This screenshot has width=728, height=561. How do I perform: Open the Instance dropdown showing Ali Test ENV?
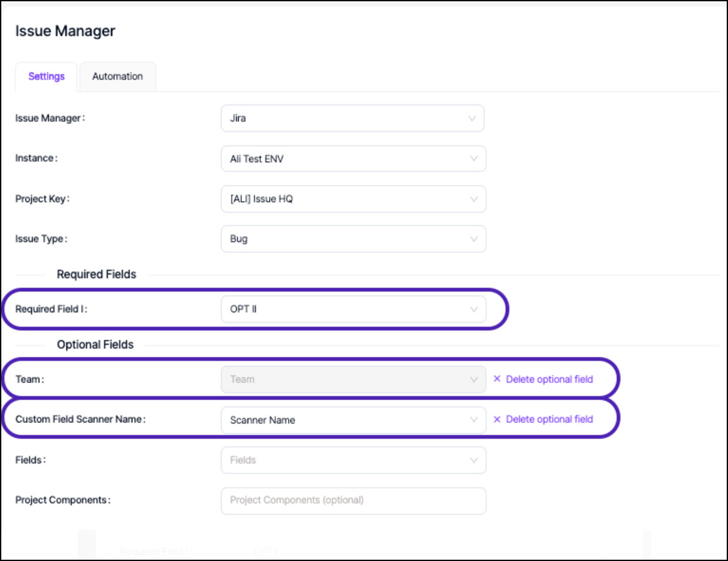pos(353,159)
